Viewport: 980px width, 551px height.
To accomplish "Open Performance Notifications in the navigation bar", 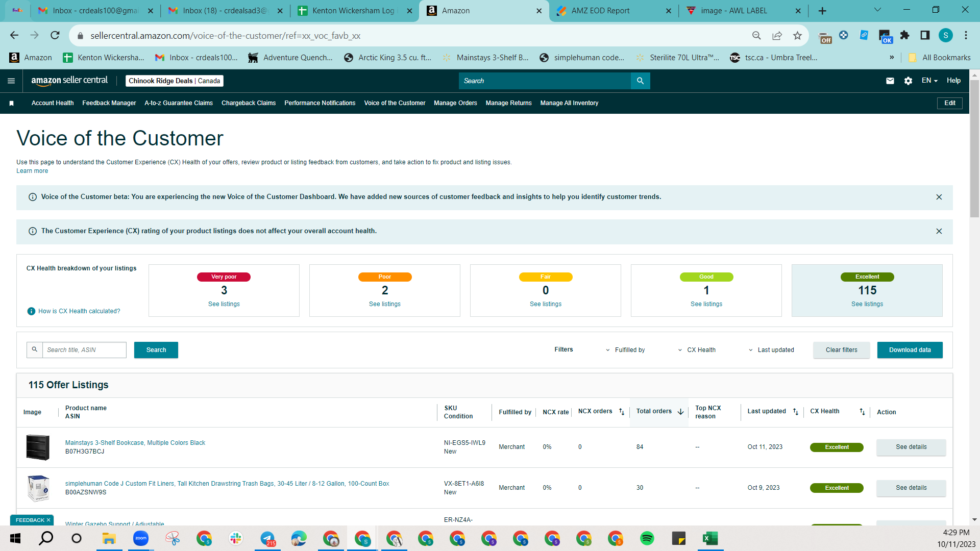I will point(320,103).
